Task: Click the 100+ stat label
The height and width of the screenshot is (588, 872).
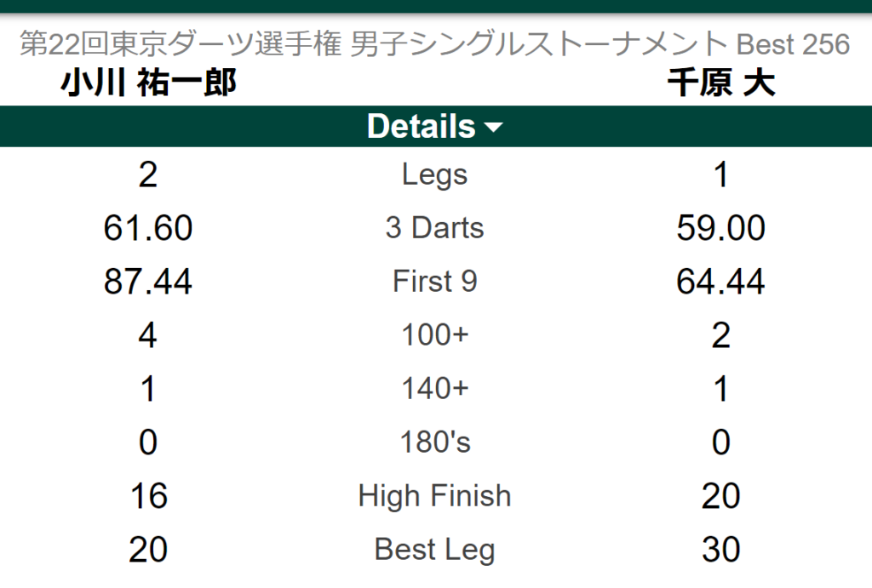Action: click(x=435, y=335)
